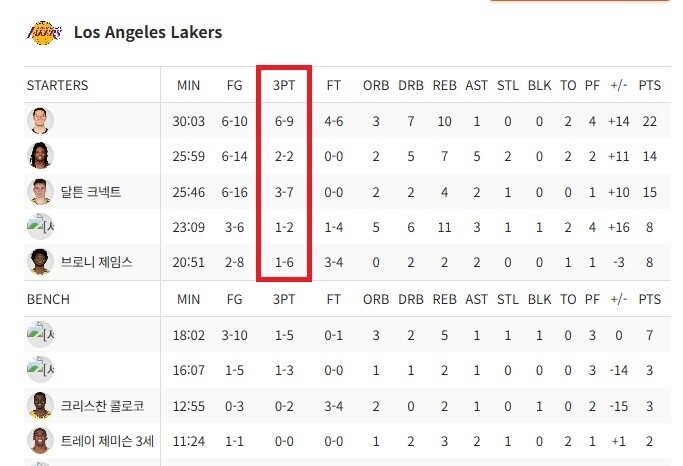Click starters' 3PT column header
The height and width of the screenshot is (466, 683).
click(x=284, y=85)
